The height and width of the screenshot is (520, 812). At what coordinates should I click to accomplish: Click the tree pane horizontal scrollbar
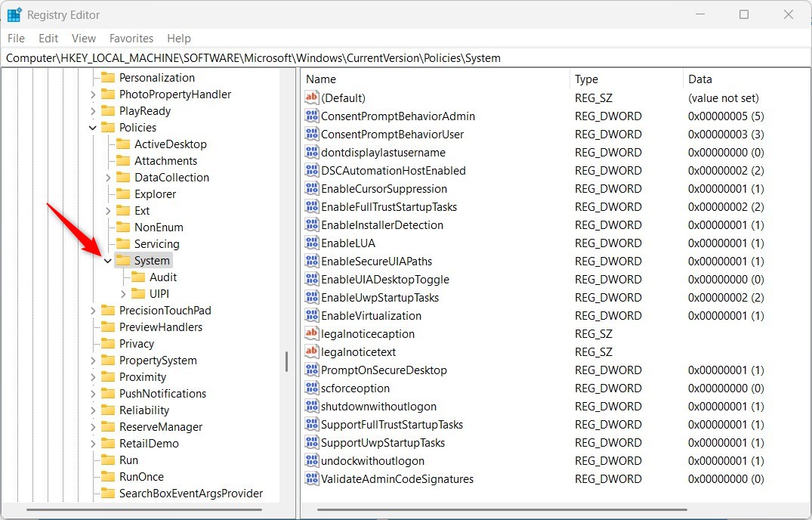144,509
